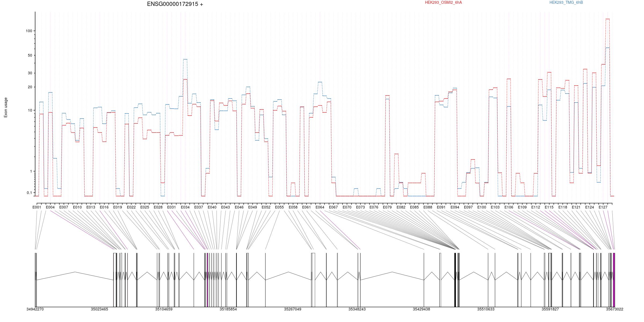
Task: Click exon label E106
Action: (509, 207)
